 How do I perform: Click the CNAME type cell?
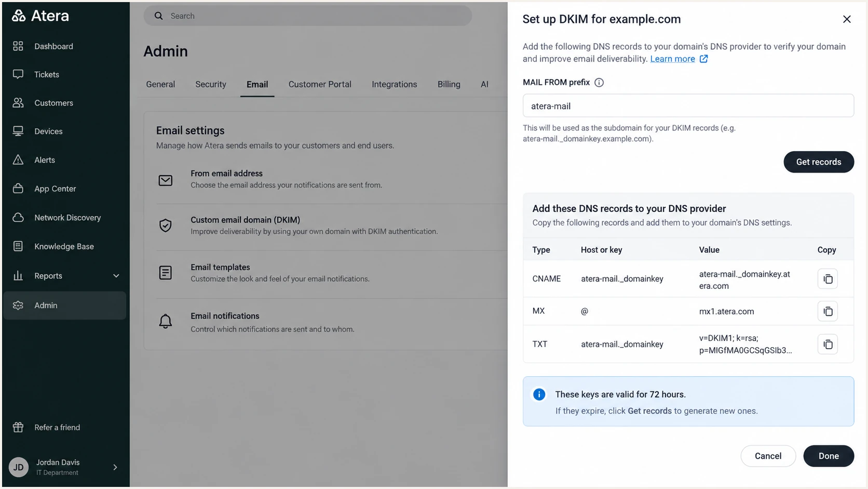[x=546, y=279]
